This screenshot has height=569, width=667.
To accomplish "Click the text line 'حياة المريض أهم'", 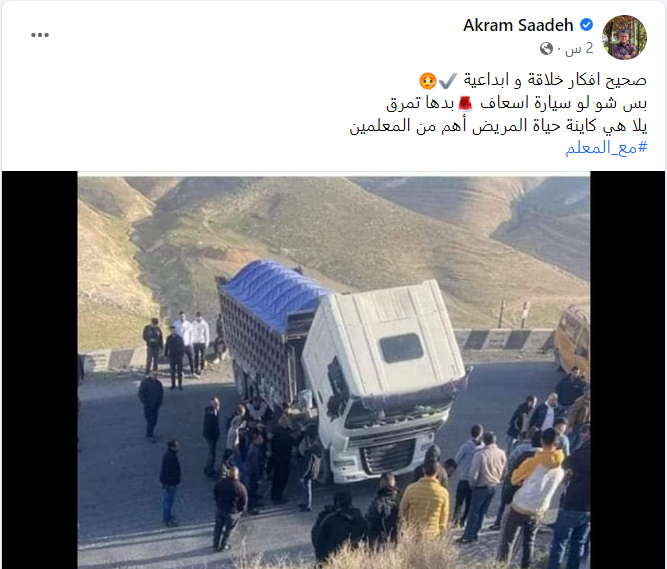I will point(498,126).
